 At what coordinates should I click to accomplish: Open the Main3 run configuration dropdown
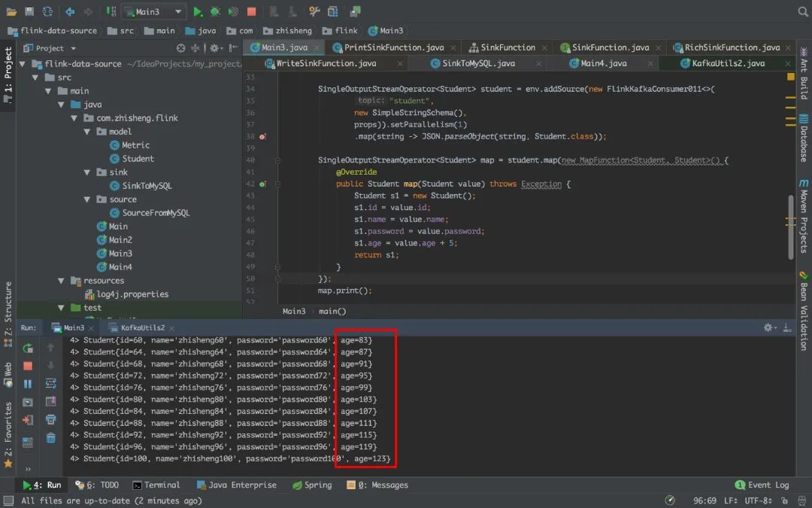(x=153, y=11)
